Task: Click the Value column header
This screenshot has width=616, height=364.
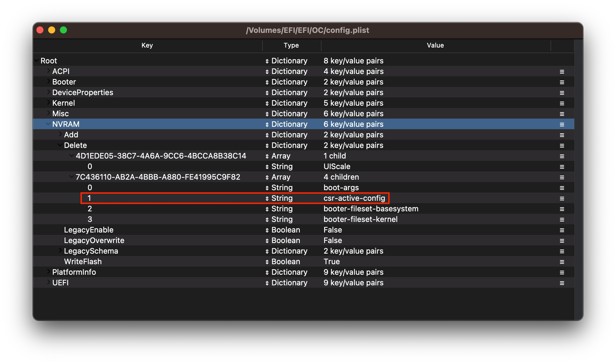Action: click(435, 45)
